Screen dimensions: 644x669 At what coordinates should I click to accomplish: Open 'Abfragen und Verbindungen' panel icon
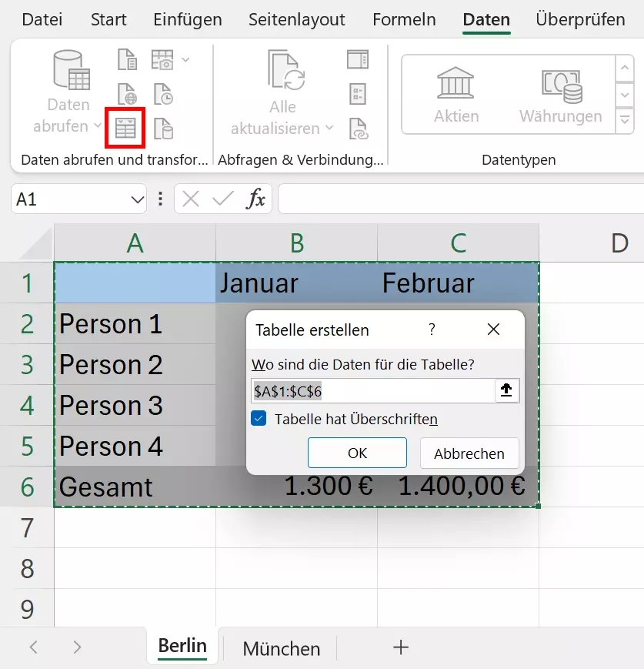[357, 59]
